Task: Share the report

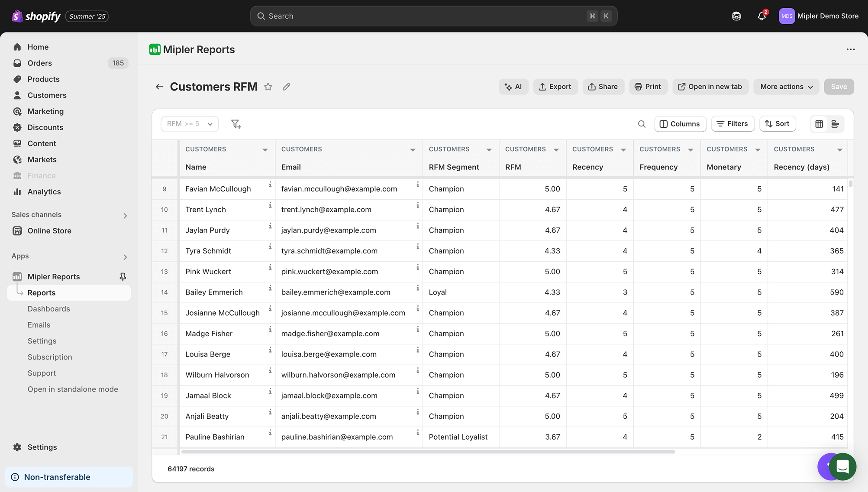Action: [603, 87]
